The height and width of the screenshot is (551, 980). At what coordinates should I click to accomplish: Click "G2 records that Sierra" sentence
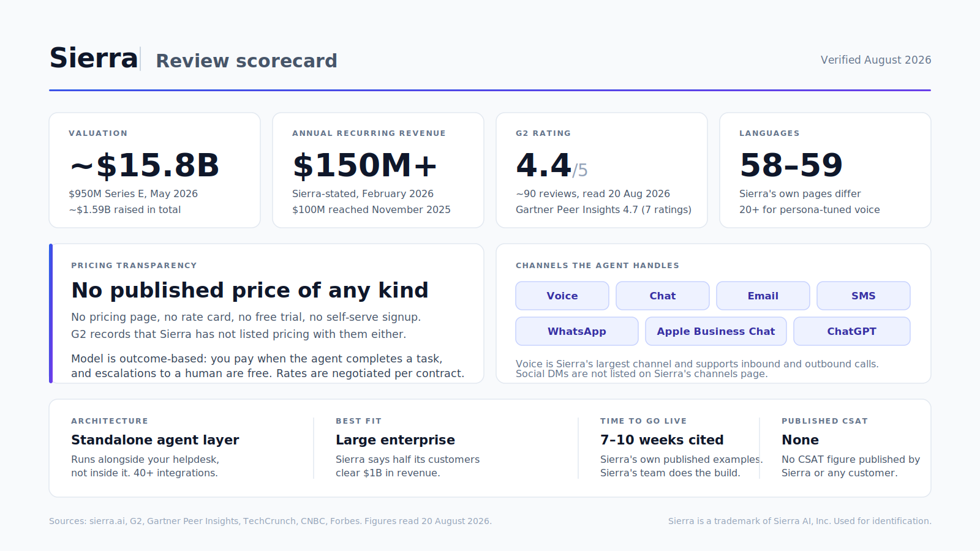pyautogui.click(x=239, y=334)
